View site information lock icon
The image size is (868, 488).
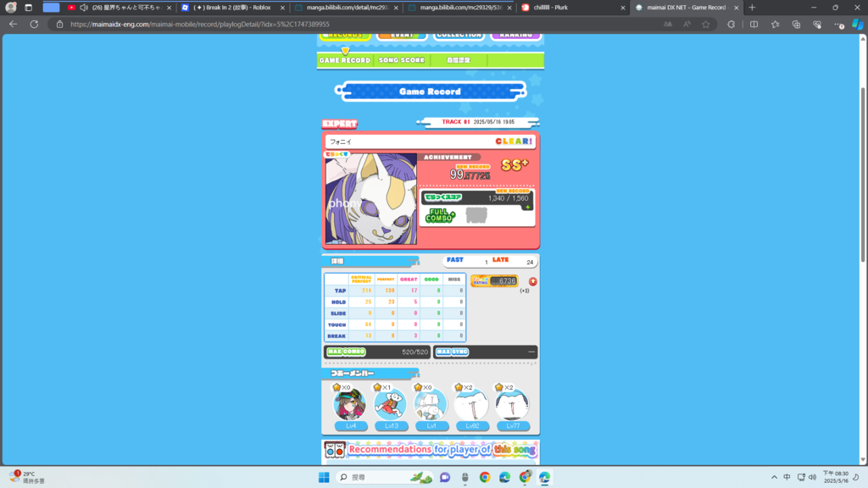pos(60,25)
